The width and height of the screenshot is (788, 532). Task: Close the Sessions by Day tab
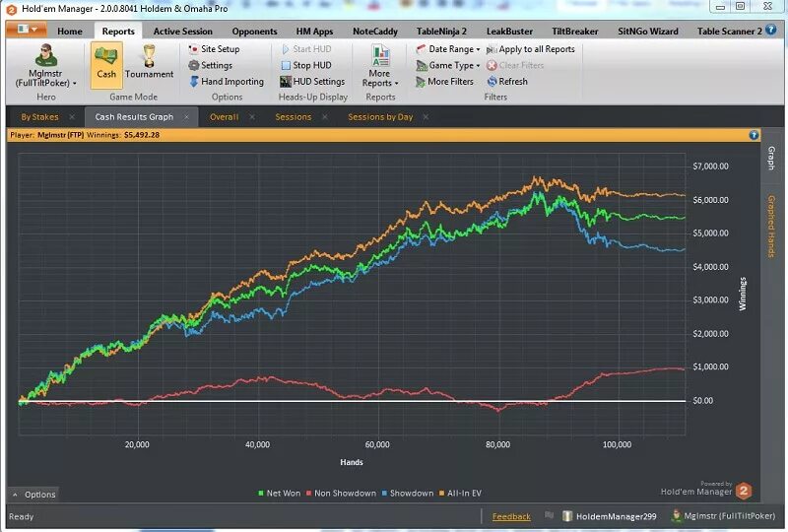pyautogui.click(x=426, y=116)
